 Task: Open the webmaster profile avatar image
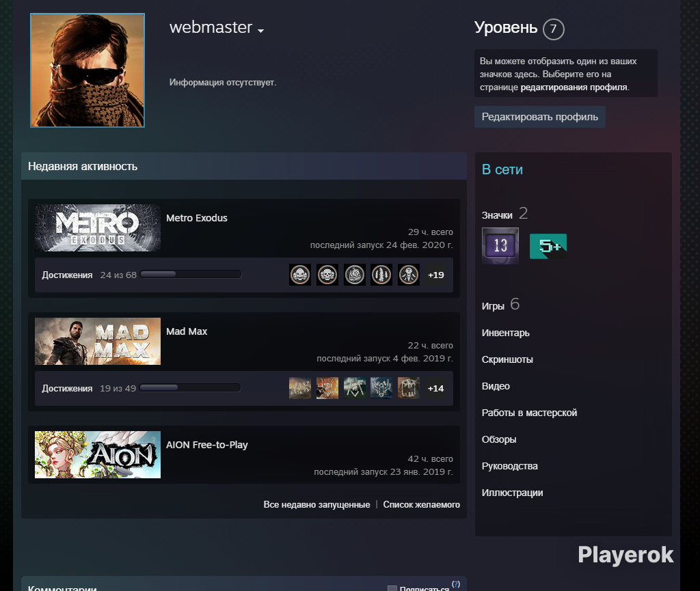[x=87, y=70]
